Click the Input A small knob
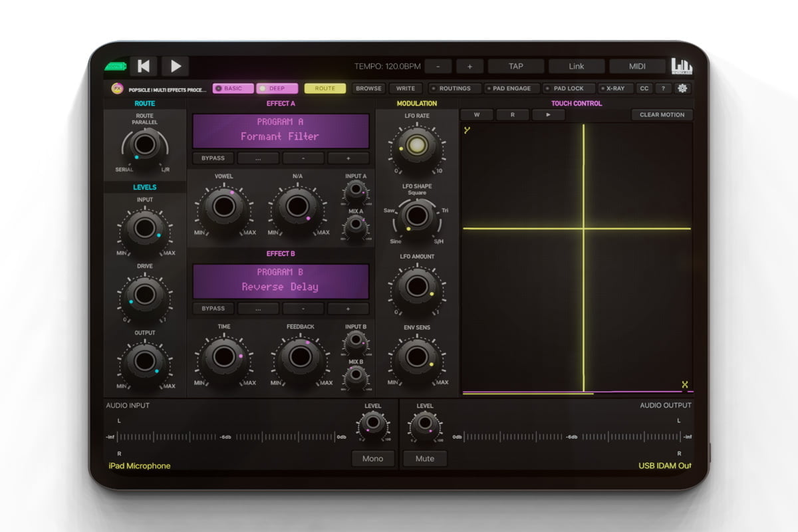798x532 pixels. tap(356, 191)
